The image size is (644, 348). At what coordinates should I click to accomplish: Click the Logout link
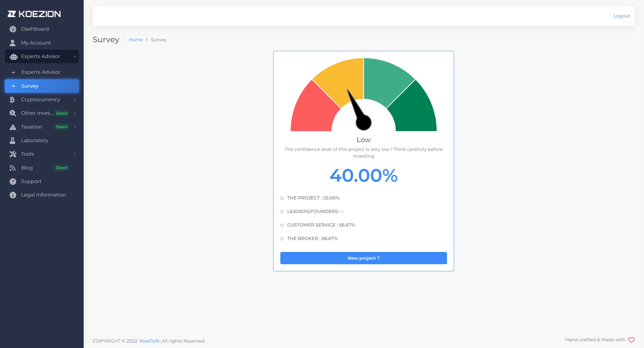coord(621,16)
